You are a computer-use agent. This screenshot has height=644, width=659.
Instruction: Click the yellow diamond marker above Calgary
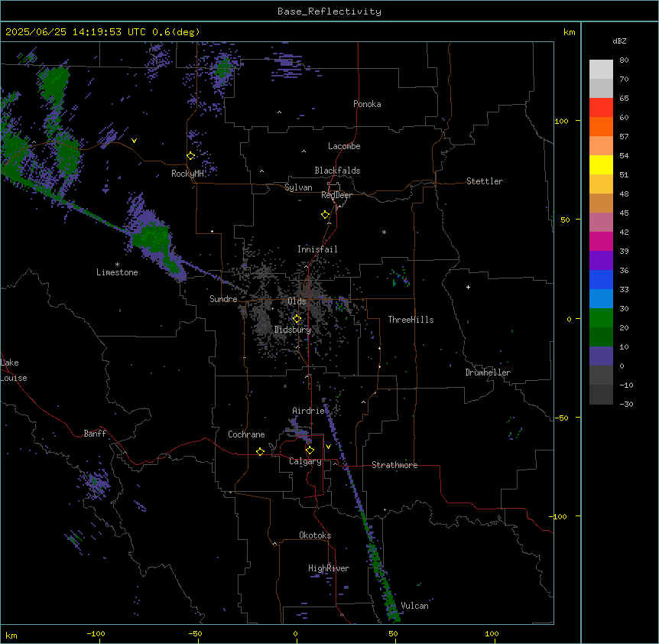310,450
